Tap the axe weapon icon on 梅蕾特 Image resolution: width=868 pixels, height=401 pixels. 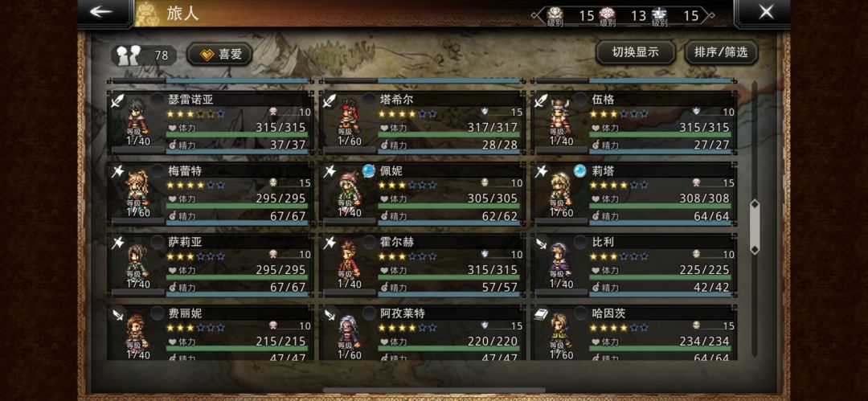(x=118, y=172)
